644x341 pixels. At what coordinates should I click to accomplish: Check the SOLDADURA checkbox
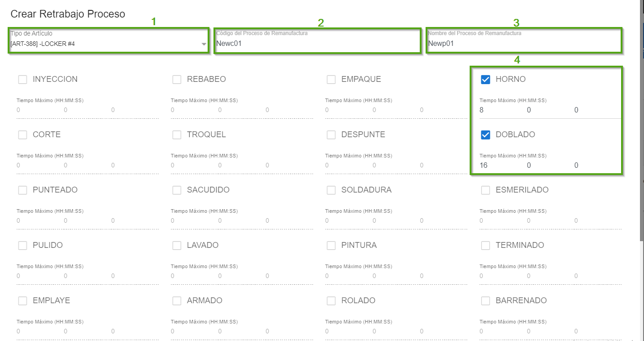(331, 190)
